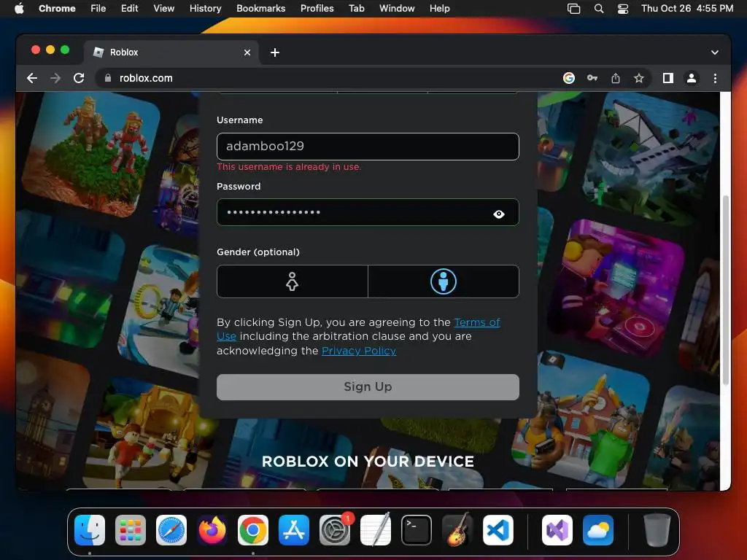Open Visual Studio Code from the Dock
747x560 pixels.
(498, 530)
